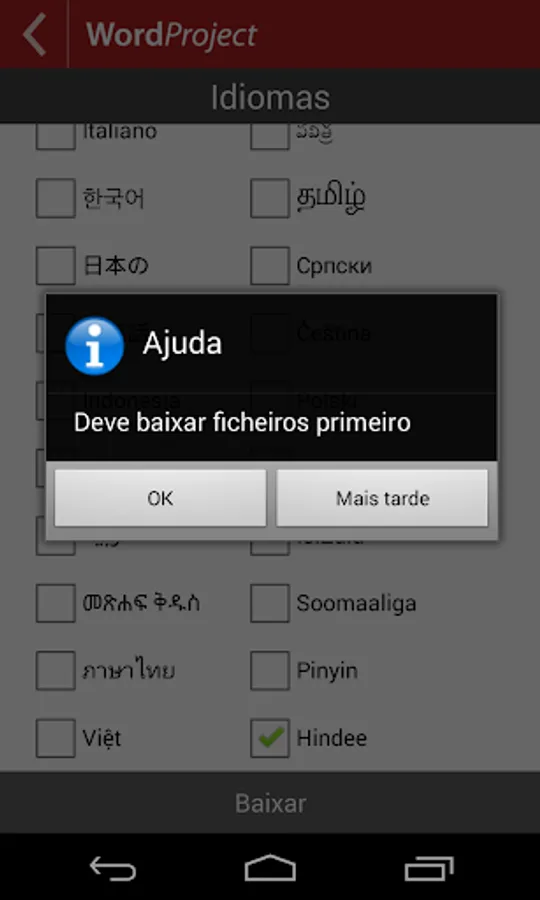This screenshot has width=540, height=900.
Task: Select the Tamil language checkbox
Action: tap(270, 198)
